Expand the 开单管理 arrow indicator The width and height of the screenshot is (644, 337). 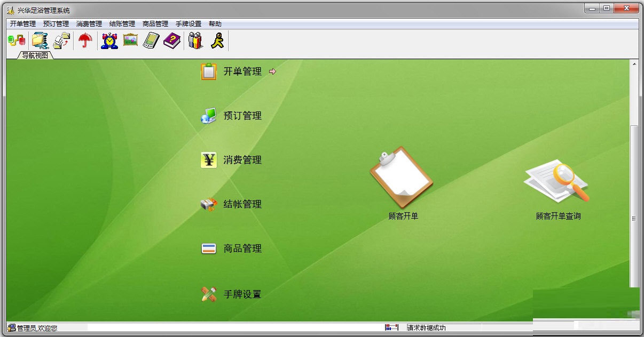pos(272,71)
